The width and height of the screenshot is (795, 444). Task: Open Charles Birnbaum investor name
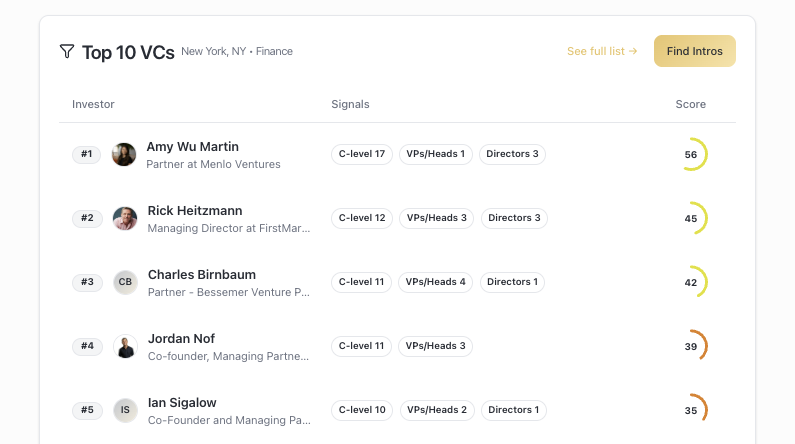(x=202, y=274)
